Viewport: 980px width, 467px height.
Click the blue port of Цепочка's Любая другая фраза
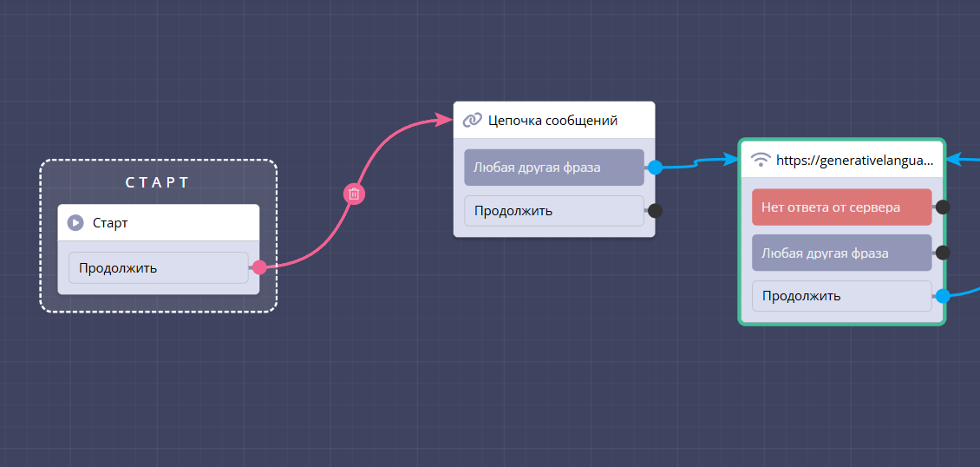655,168
